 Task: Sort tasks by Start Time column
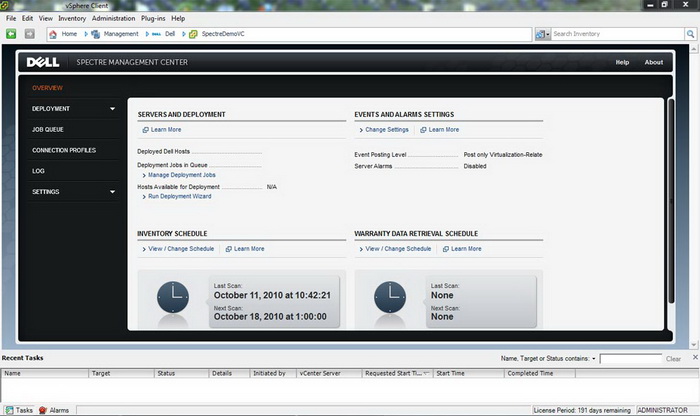pyautogui.click(x=468, y=373)
